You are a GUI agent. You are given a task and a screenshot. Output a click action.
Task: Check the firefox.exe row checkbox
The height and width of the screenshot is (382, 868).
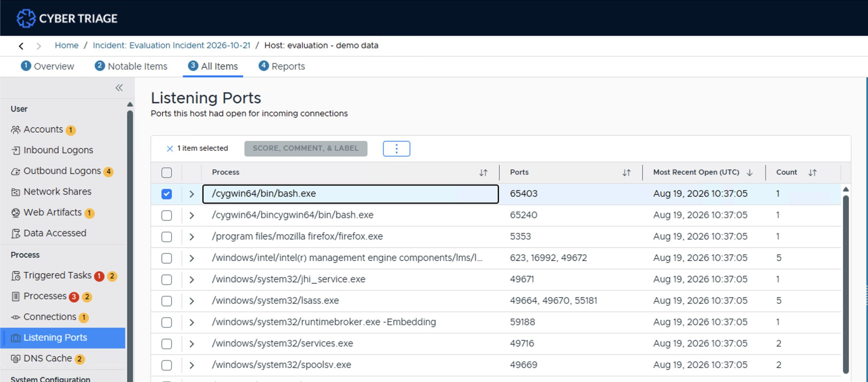(167, 237)
